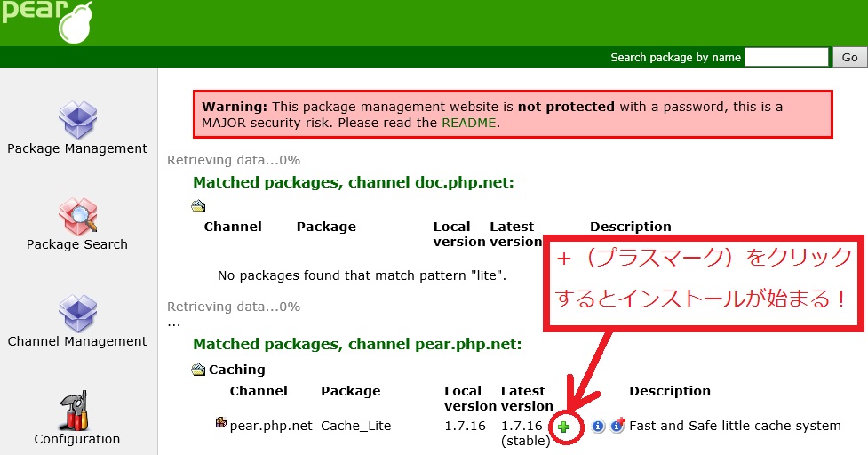Select Package Search sidebar label

pos(77,244)
